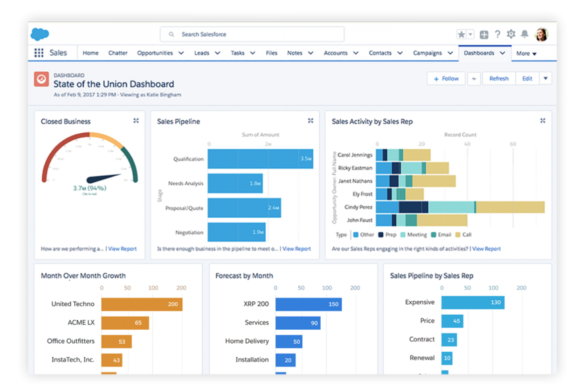The image size is (588, 392).
Task: Click the Closed Business gauge needle
Action: pos(103,178)
